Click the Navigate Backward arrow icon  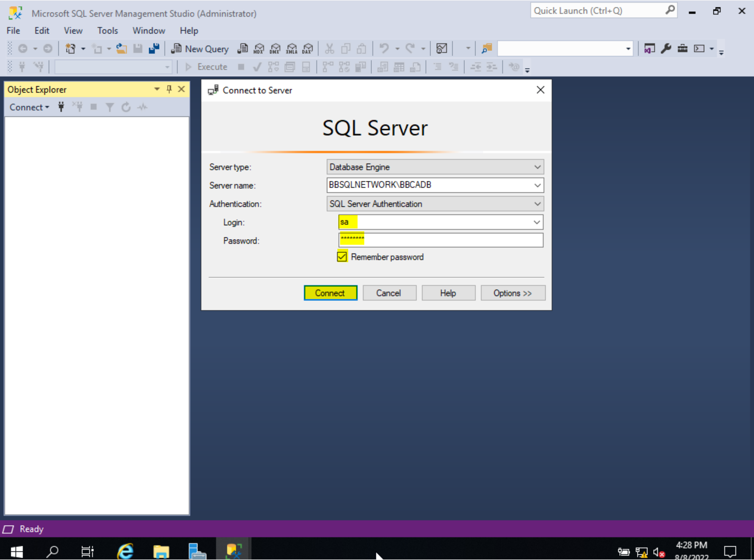tap(23, 49)
